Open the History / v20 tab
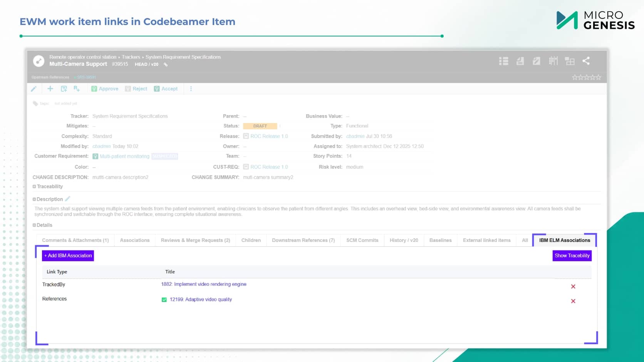Image resolution: width=644 pixels, height=362 pixels. 404,240
